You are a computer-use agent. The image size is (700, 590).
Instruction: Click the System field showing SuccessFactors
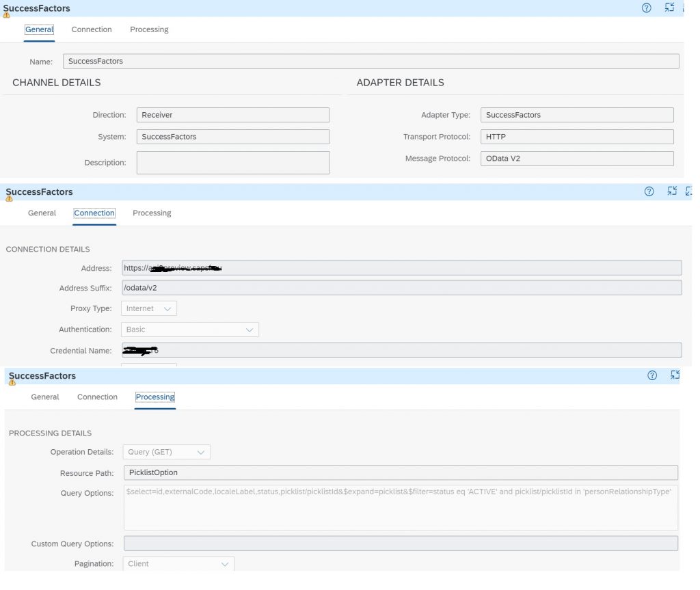[233, 137]
